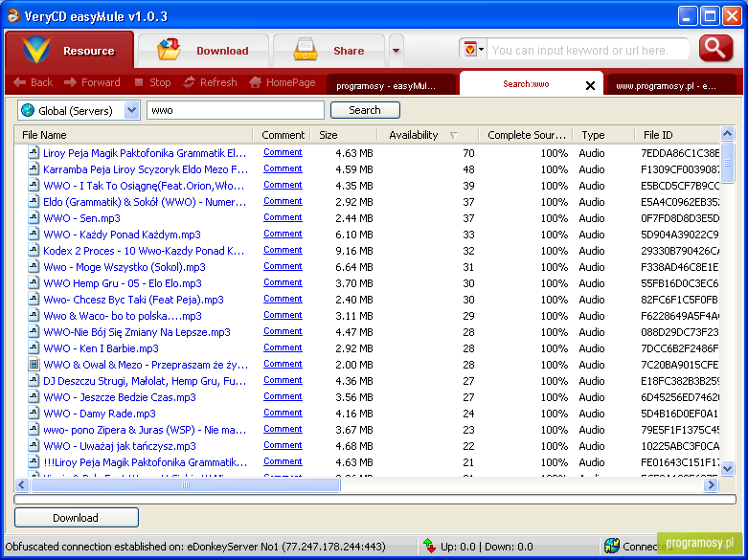Click the Download button below the list
The width and height of the screenshot is (748, 560).
click(77, 518)
